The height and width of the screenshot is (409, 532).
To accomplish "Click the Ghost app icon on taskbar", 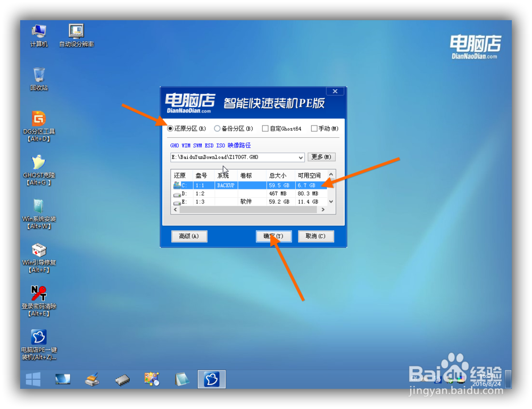I will coord(211,379).
